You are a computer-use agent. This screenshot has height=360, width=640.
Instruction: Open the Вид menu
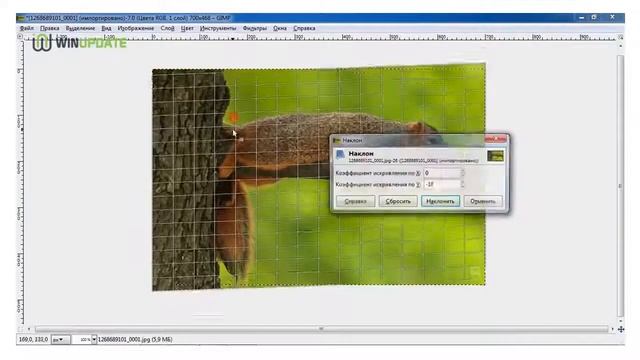[x=106, y=28]
